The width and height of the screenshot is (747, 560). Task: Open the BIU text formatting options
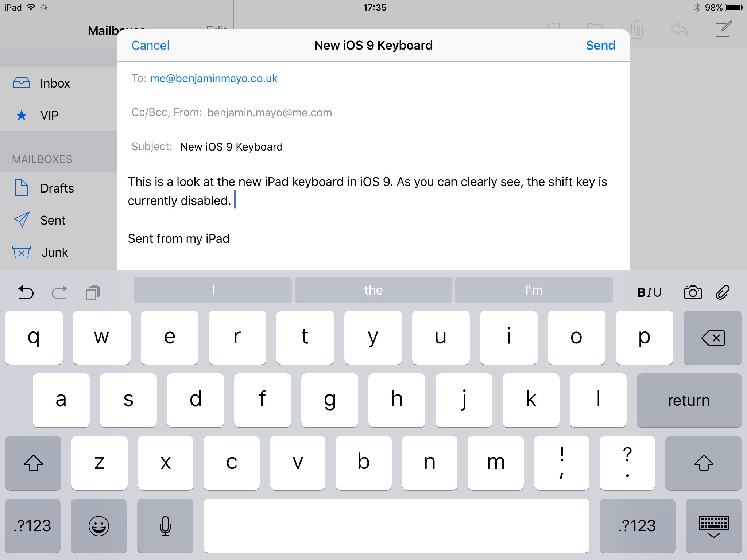(649, 292)
